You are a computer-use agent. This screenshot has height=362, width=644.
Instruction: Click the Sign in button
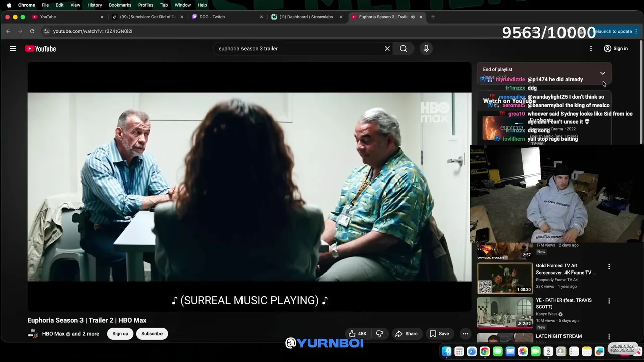pos(616,49)
